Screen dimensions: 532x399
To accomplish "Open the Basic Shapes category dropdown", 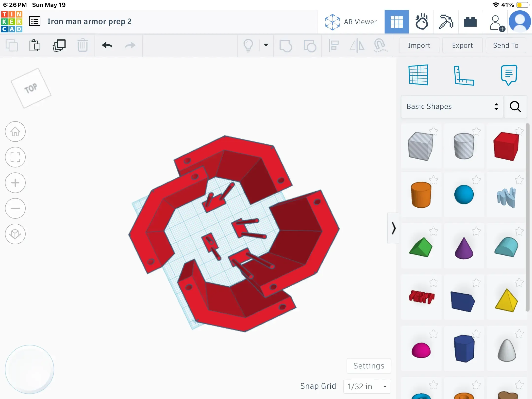I will coord(452,106).
